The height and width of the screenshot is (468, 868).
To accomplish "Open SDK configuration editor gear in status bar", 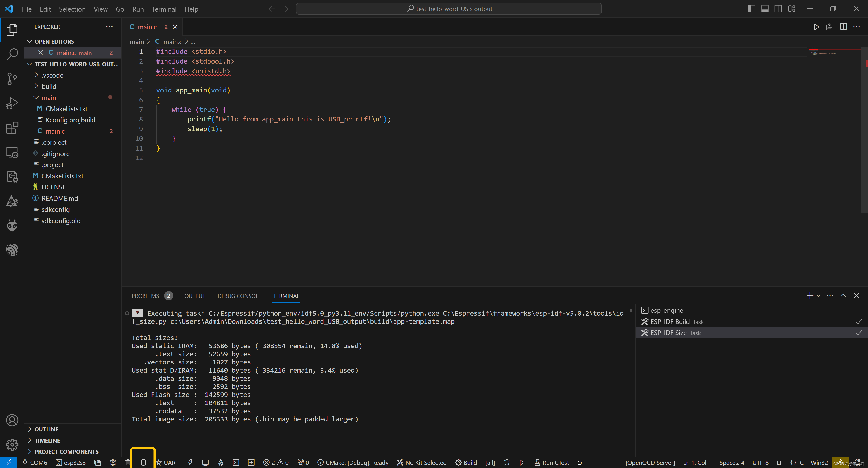I will [113, 463].
